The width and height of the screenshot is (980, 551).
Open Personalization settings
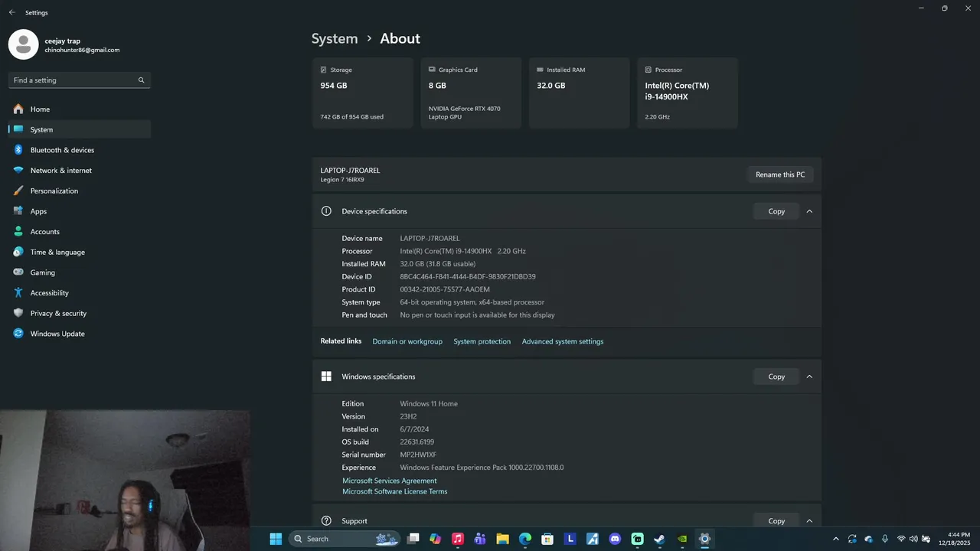(x=80, y=191)
